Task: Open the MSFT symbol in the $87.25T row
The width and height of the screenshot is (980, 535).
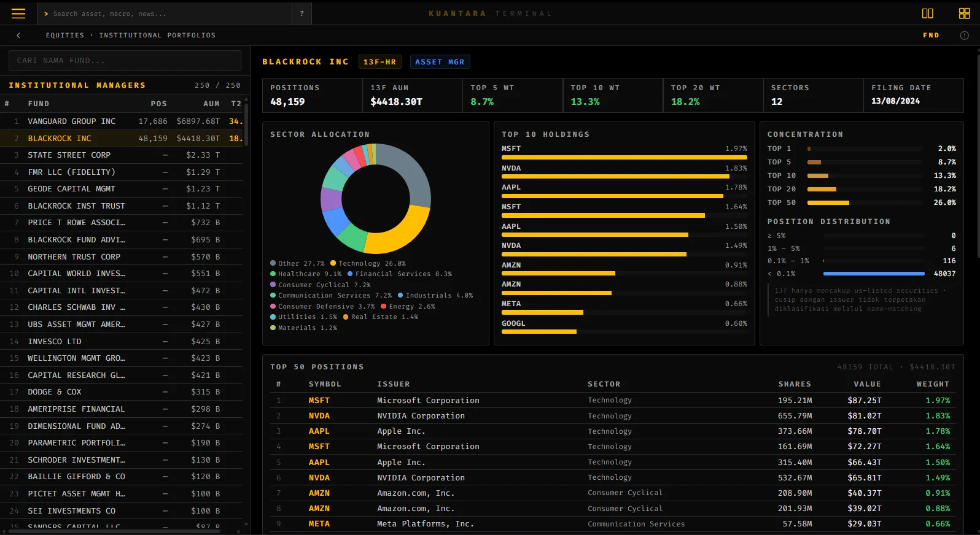Action: [319, 401]
